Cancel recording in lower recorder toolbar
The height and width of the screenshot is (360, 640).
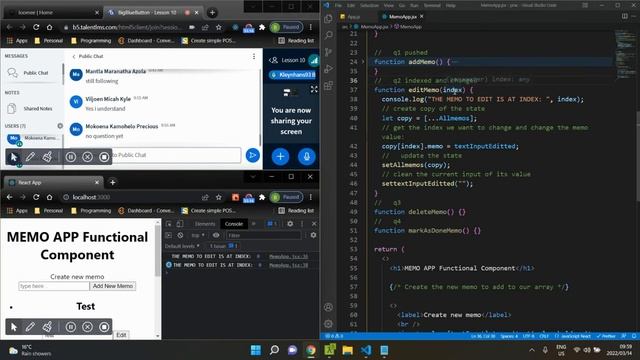[87, 327]
